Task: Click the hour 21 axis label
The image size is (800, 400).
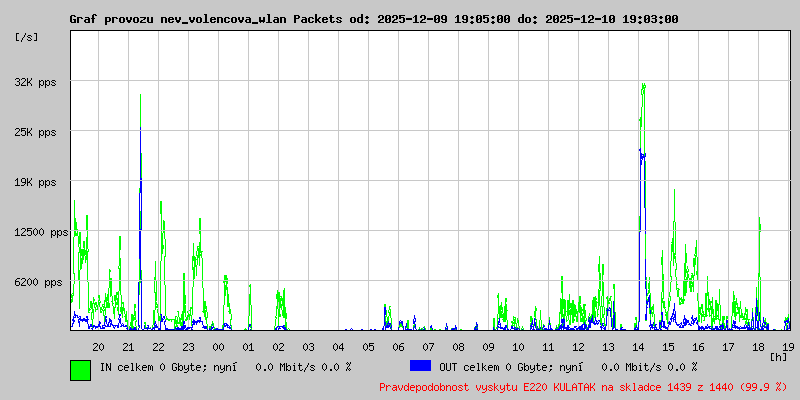Action: tap(129, 347)
